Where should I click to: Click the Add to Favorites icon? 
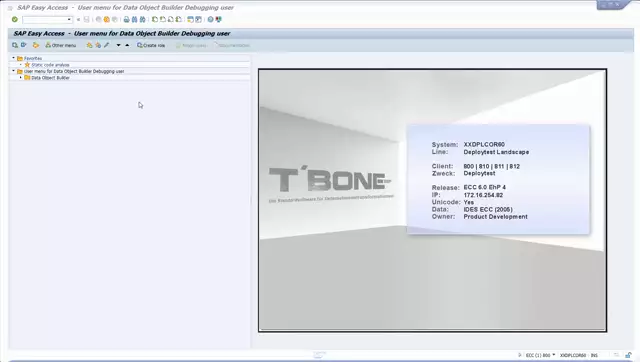click(x=89, y=45)
